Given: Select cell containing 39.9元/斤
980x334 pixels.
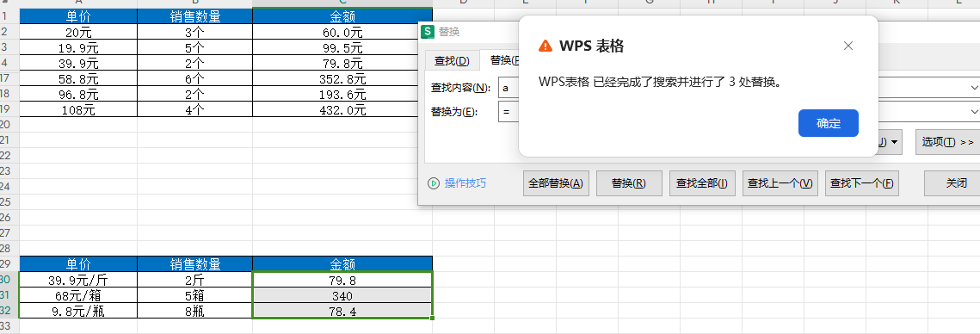Looking at the screenshot, I should (x=78, y=280).
